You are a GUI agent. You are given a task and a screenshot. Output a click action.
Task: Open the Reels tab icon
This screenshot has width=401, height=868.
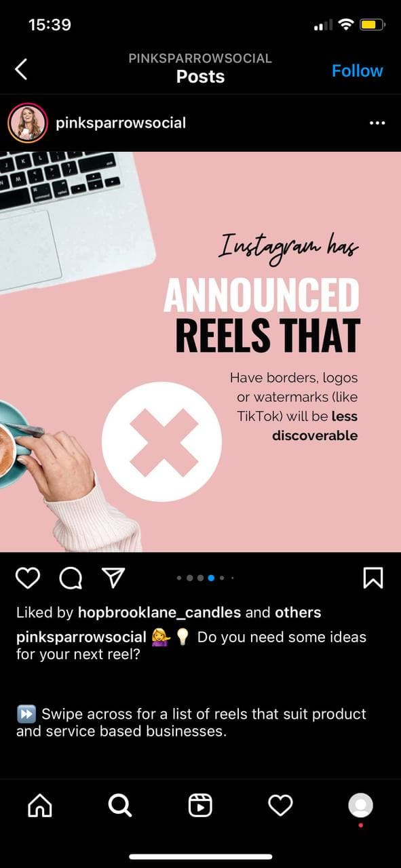(x=200, y=805)
